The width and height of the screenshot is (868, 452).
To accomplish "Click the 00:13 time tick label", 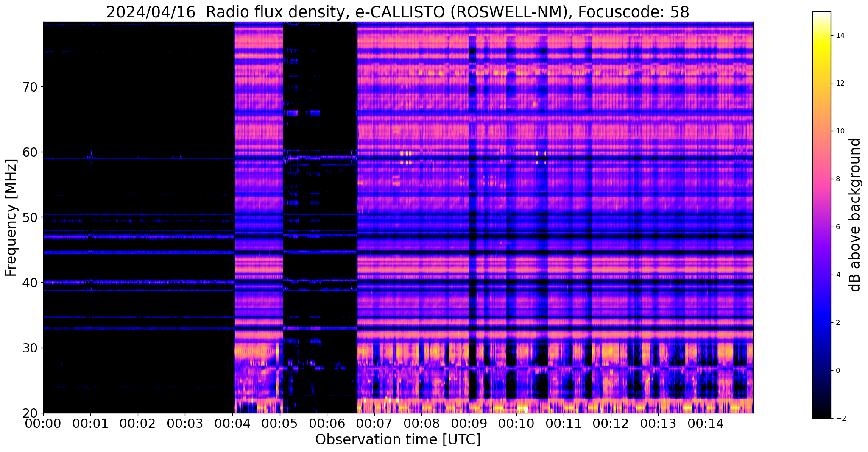I will click(x=658, y=423).
